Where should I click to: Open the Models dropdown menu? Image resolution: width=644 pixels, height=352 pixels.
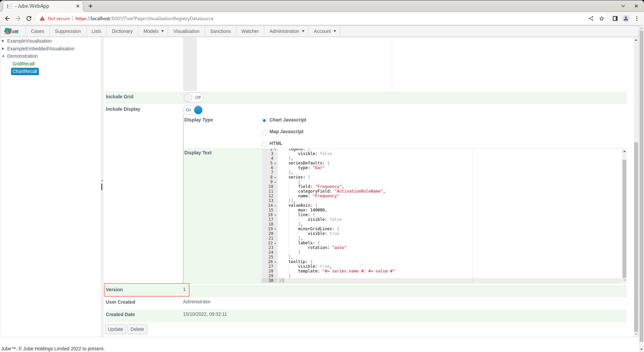[153, 31]
